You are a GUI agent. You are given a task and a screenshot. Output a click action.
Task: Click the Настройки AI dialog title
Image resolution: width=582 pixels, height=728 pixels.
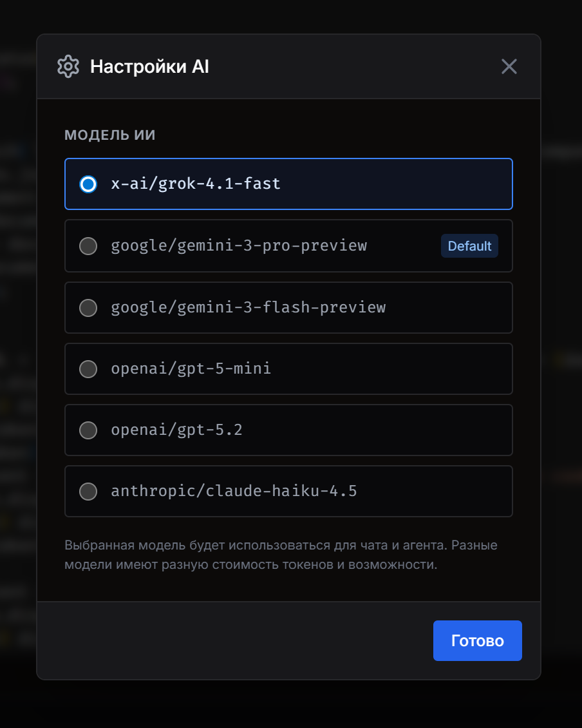pyautogui.click(x=149, y=66)
